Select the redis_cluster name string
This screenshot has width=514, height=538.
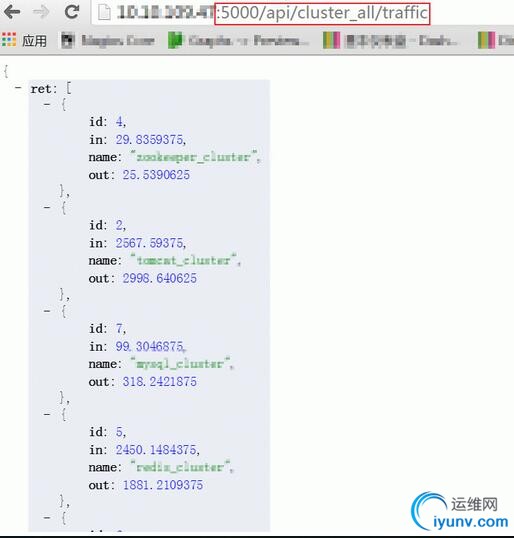[180, 467]
